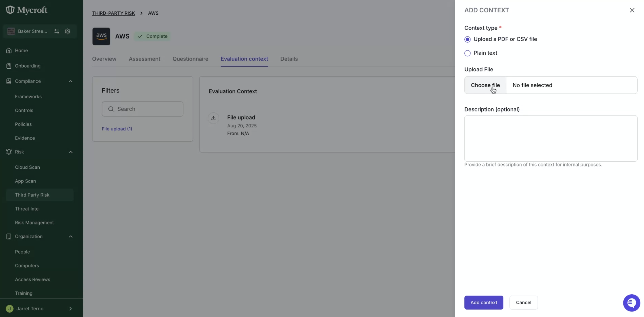The height and width of the screenshot is (317, 644).
Task: Open the Assessment tab
Action: point(144,59)
